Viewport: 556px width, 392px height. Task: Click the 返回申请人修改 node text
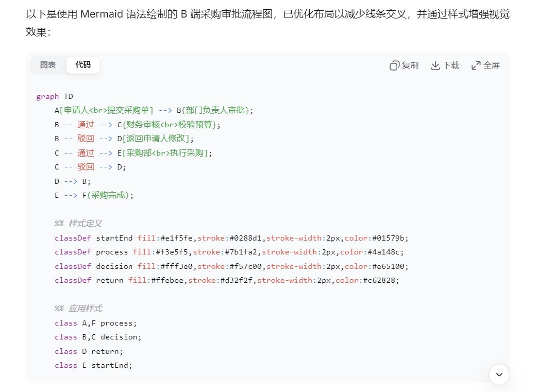point(153,139)
